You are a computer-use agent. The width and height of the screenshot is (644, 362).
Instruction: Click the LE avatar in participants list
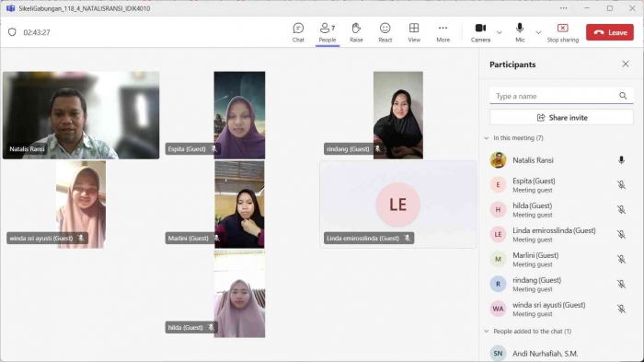pos(498,235)
